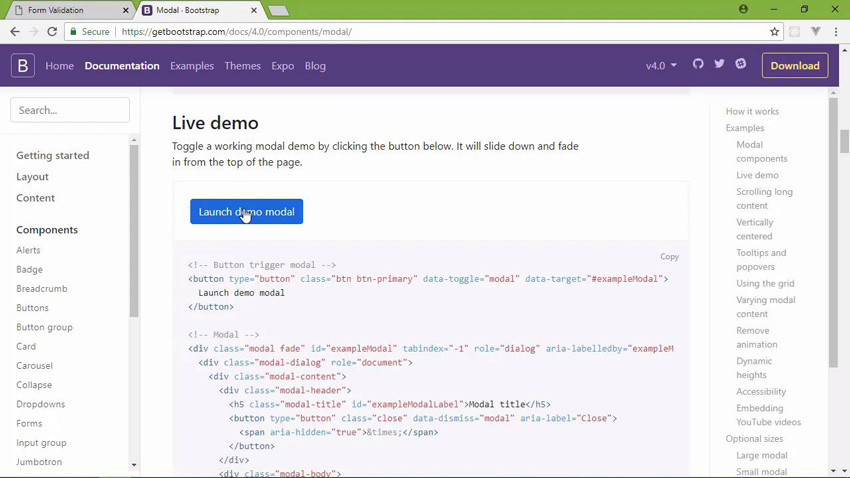Image resolution: width=850 pixels, height=478 pixels.
Task: Expand Layout sidebar section
Action: 32,177
